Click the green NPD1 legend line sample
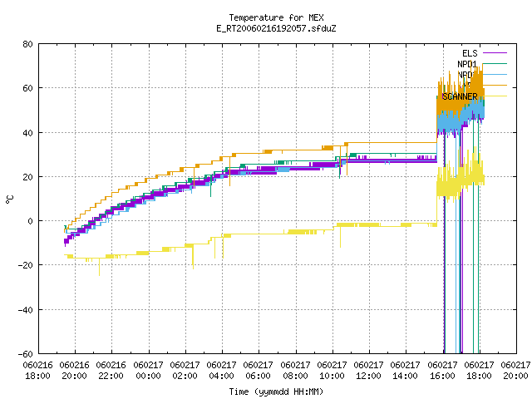532x399 pixels. tap(495, 63)
